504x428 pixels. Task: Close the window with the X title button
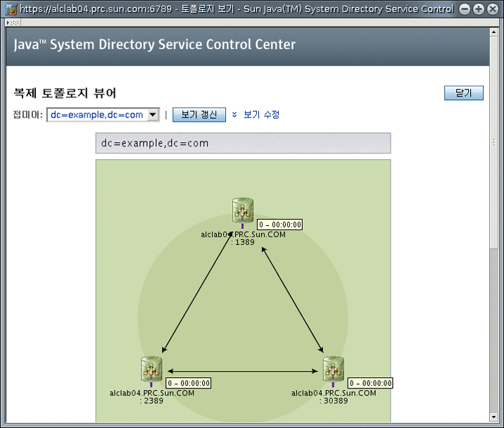(x=493, y=9)
